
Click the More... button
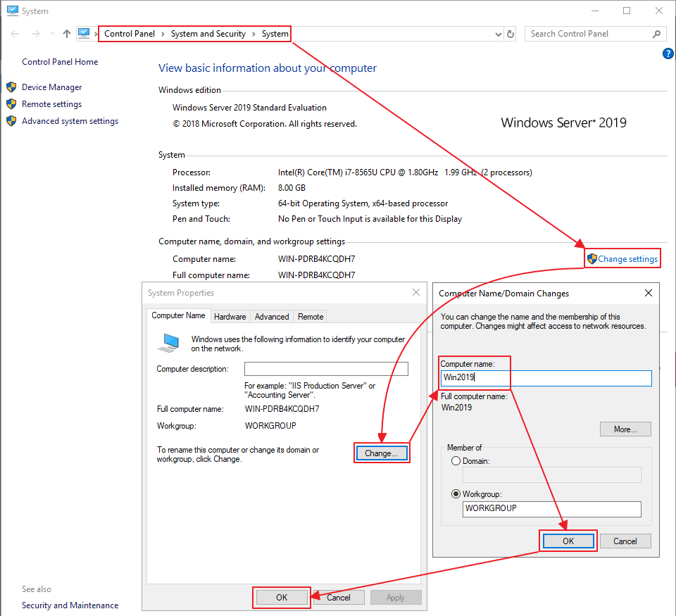[x=625, y=429]
